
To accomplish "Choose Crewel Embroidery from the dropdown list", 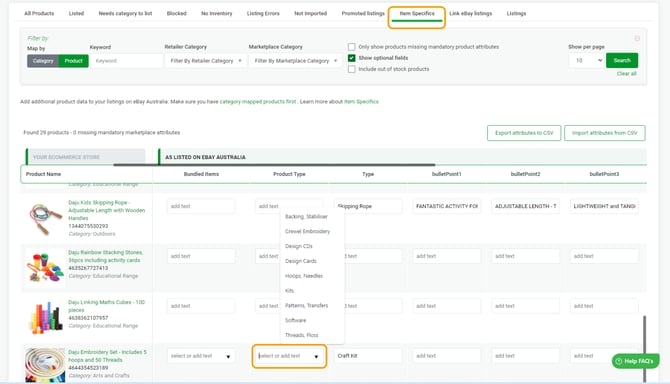I will pos(308,232).
